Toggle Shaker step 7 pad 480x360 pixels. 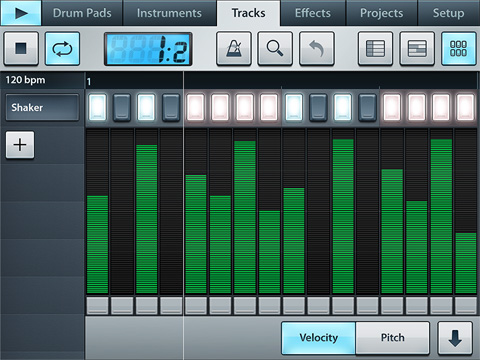click(245, 107)
